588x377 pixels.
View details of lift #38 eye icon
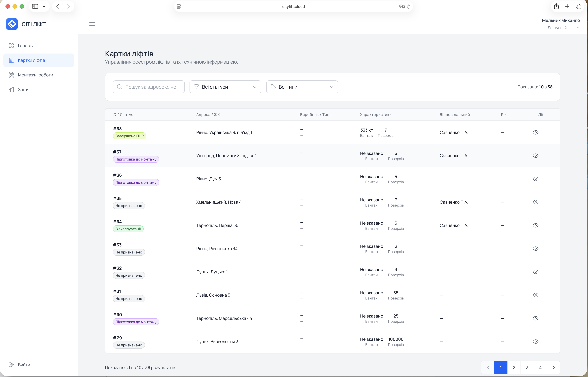535,132
